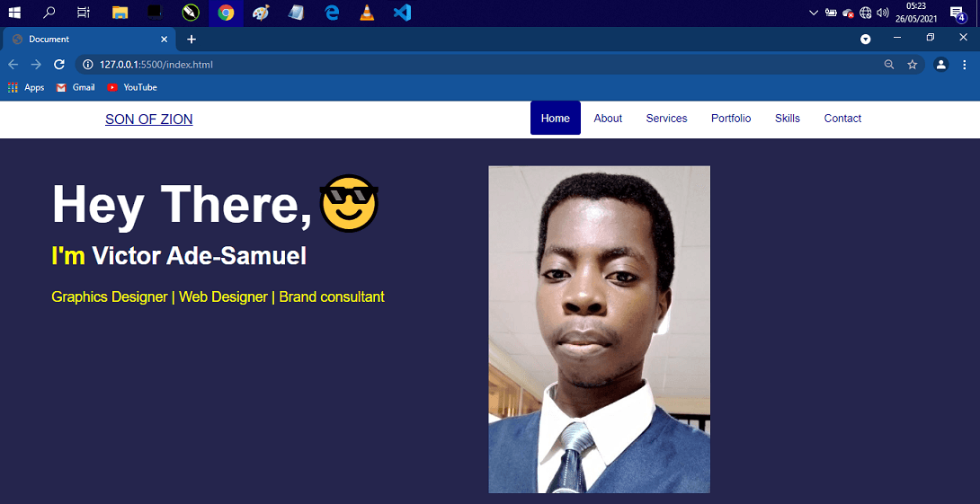Open the Gmail bookmark
The height and width of the screenshot is (504, 980).
coord(76,87)
